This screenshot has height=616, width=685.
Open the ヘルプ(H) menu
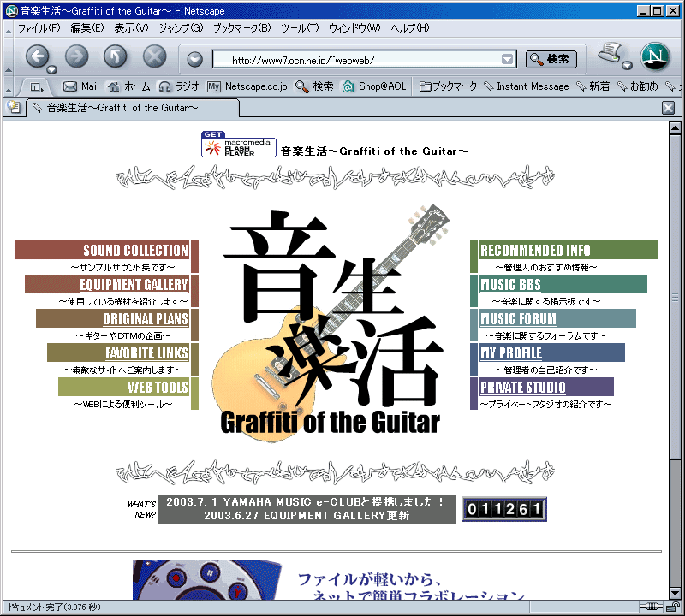click(x=410, y=28)
